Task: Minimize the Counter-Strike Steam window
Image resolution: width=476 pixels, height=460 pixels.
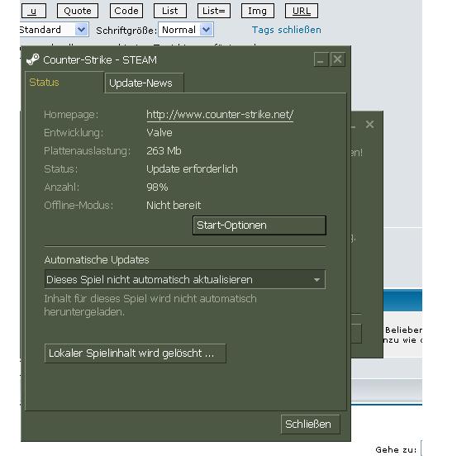Action: click(321, 59)
